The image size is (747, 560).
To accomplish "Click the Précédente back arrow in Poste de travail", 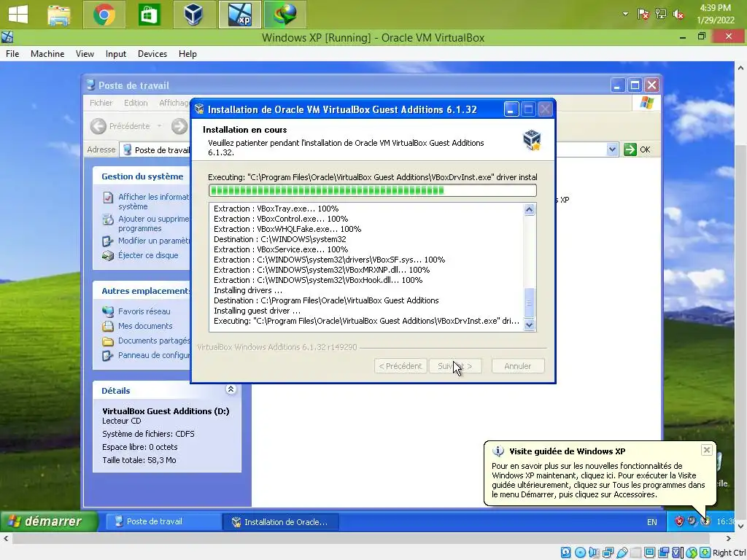I will pos(98,126).
